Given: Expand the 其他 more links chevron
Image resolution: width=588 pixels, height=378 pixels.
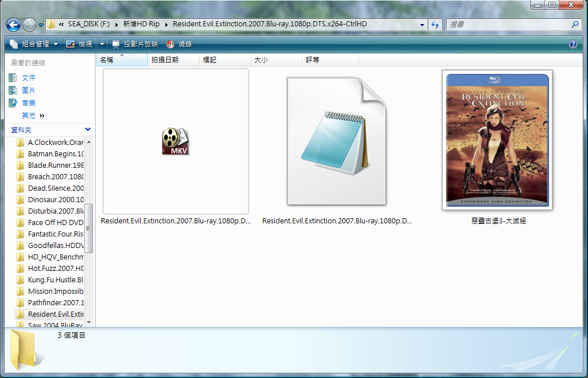Looking at the screenshot, I should point(42,116).
